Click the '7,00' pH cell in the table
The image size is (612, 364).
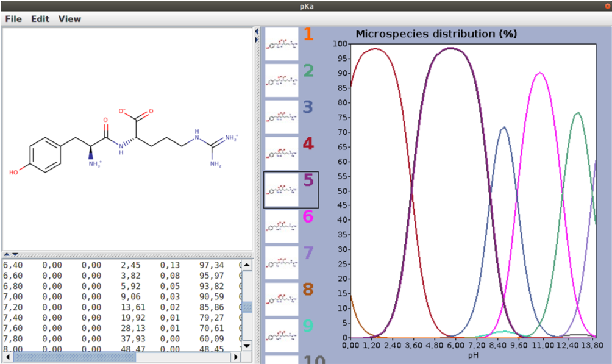[x=13, y=297]
